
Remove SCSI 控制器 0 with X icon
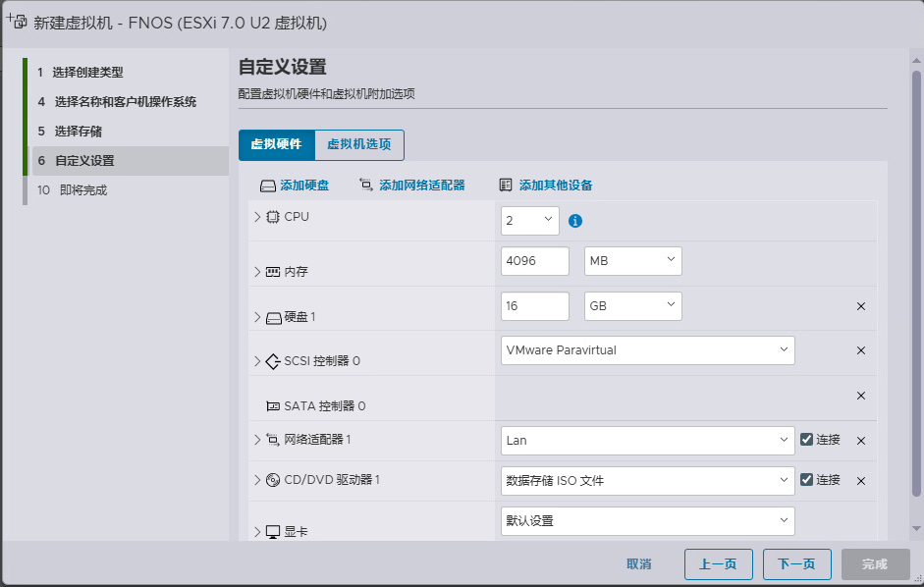[861, 350]
